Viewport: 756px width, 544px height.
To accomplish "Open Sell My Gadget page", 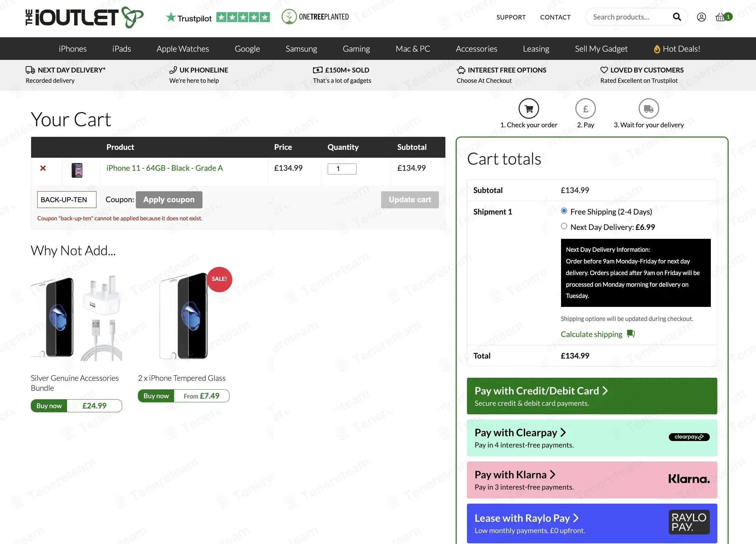I will pos(601,49).
